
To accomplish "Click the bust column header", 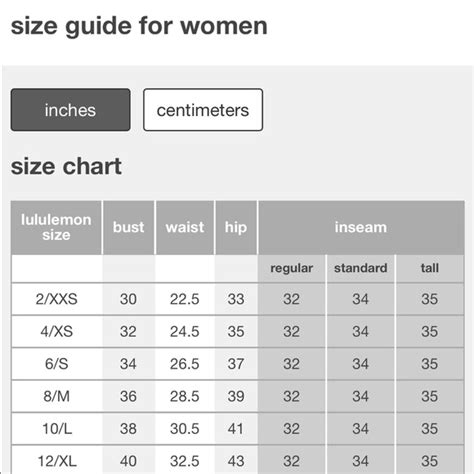I will coord(129,227).
